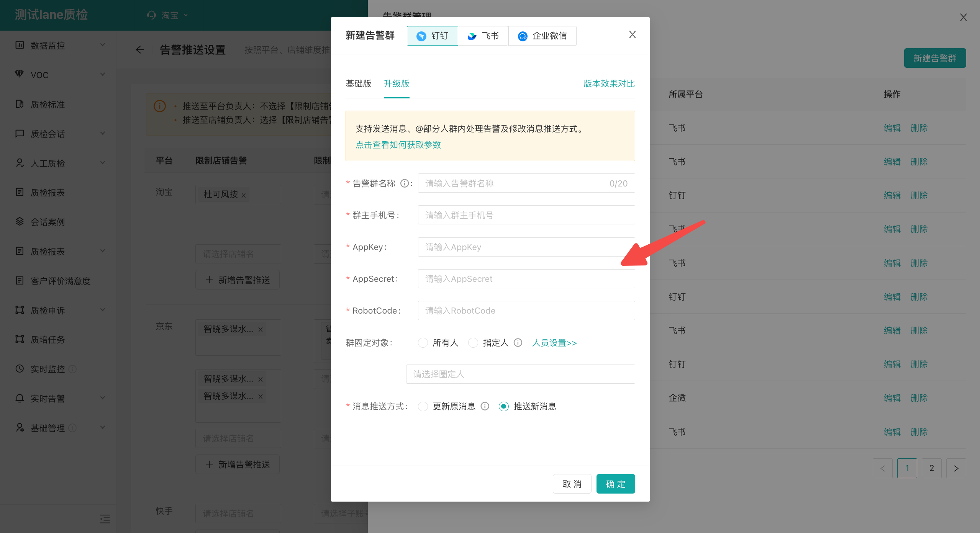Image resolution: width=980 pixels, height=533 pixels.
Task: Click the 群主手机号 input field
Action: 526,215
